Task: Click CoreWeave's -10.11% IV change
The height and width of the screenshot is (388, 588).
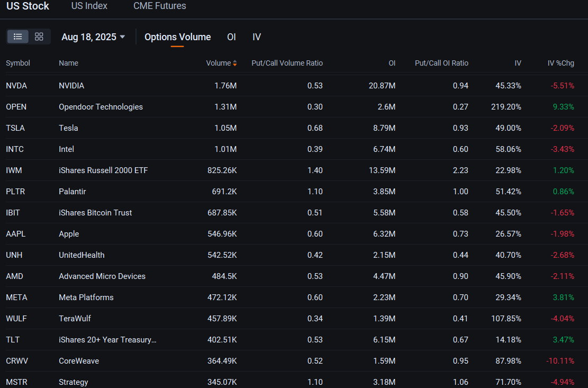Action: tap(560, 361)
